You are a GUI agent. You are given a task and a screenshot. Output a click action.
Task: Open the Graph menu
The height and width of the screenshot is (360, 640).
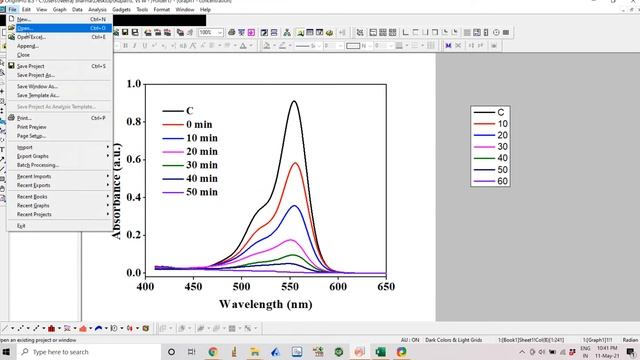[x=60, y=9]
